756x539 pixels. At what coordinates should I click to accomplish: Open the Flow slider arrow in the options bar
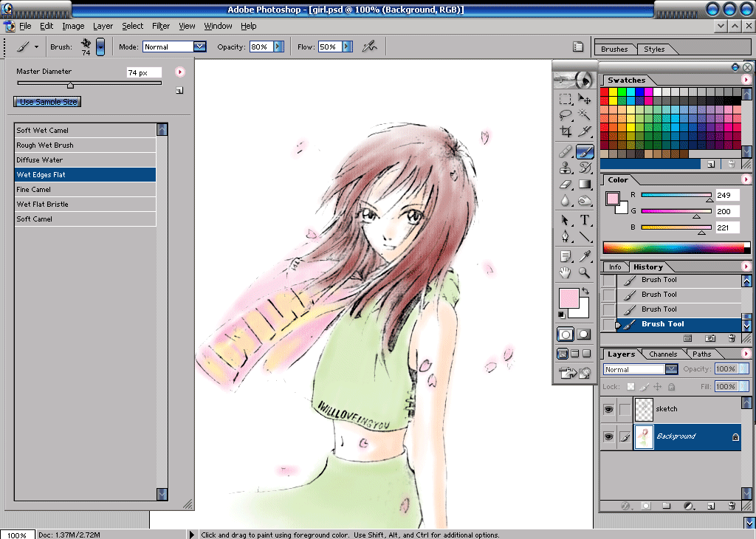tap(347, 47)
